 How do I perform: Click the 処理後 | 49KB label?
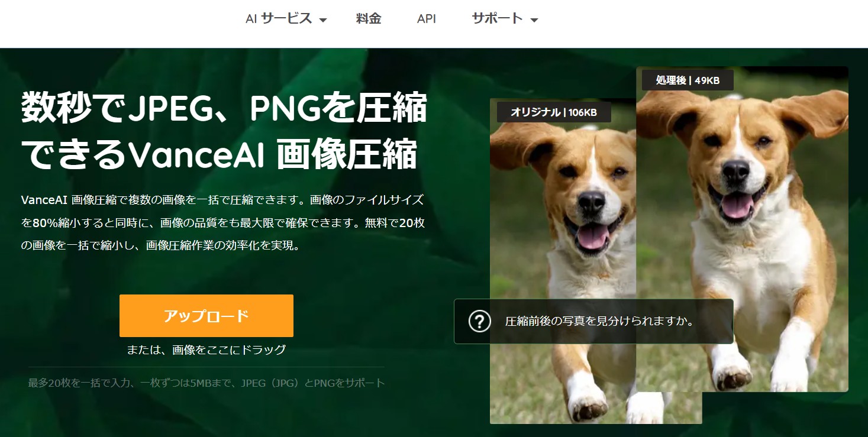coord(688,80)
